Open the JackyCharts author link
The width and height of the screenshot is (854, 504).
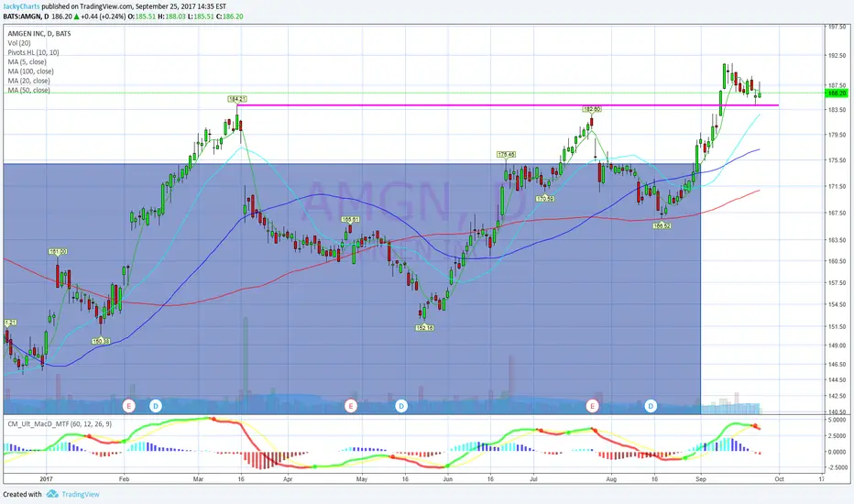21,6
